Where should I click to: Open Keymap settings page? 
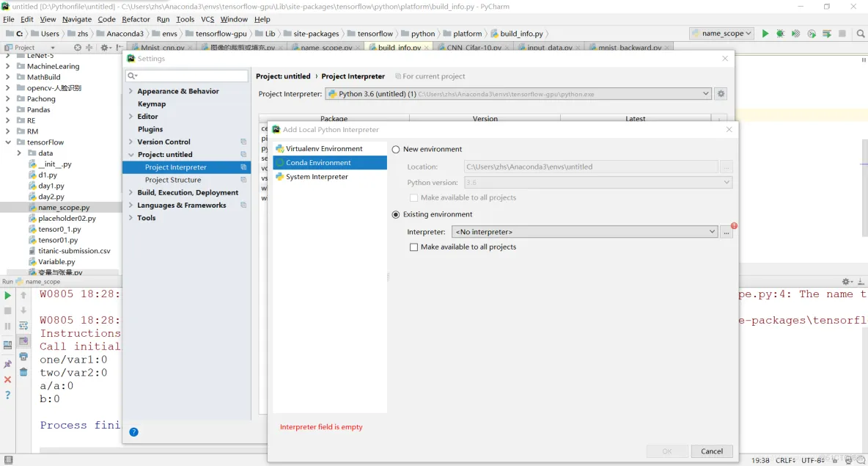151,104
